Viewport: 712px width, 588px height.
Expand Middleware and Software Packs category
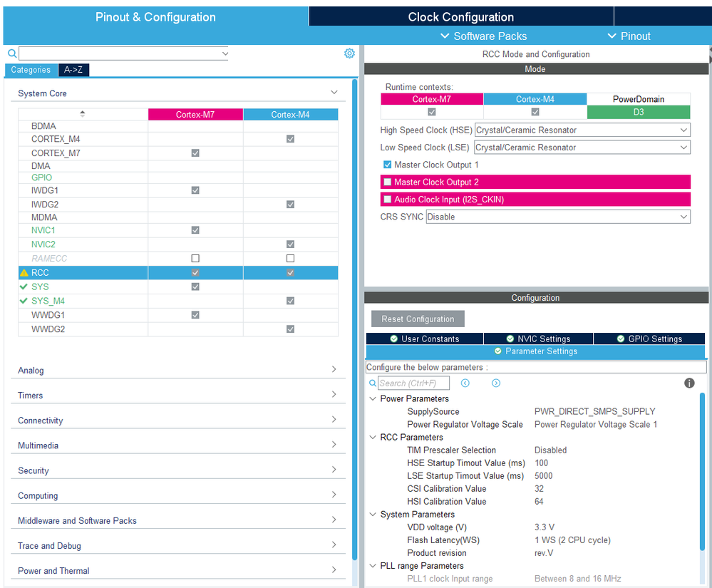point(334,520)
